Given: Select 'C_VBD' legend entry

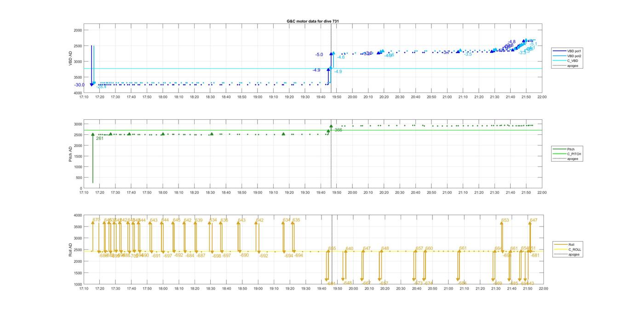Looking at the screenshot, I should [565, 61].
